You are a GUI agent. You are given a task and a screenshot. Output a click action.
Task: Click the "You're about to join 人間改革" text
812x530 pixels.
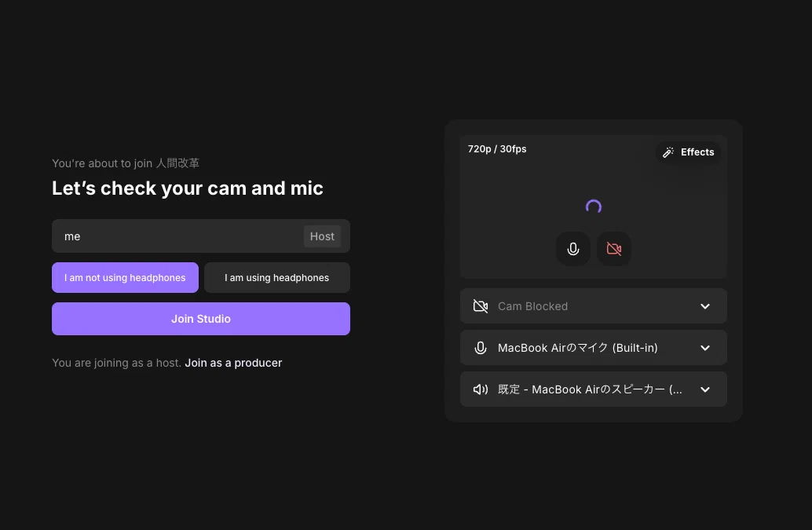click(x=126, y=163)
